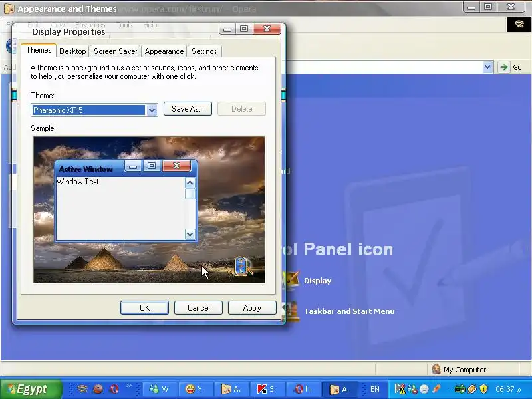Switch to the Messenger 'W' taskbar button
Screen dimensions: 532x399
[x=160, y=389]
